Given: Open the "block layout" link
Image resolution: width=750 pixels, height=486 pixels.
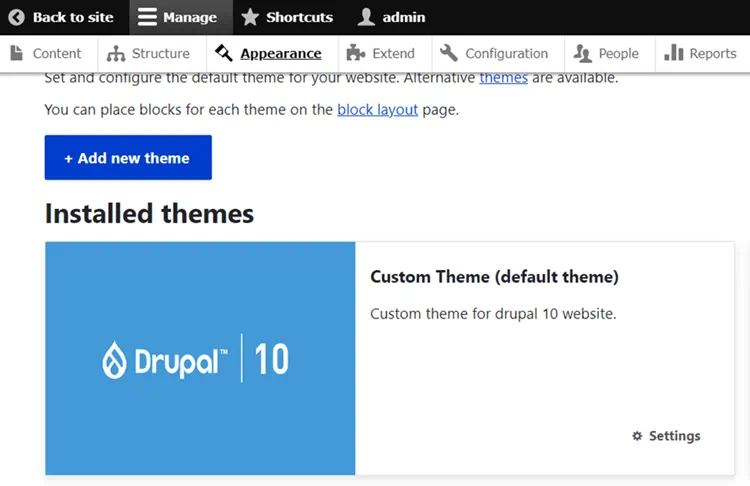Looking at the screenshot, I should click(377, 110).
